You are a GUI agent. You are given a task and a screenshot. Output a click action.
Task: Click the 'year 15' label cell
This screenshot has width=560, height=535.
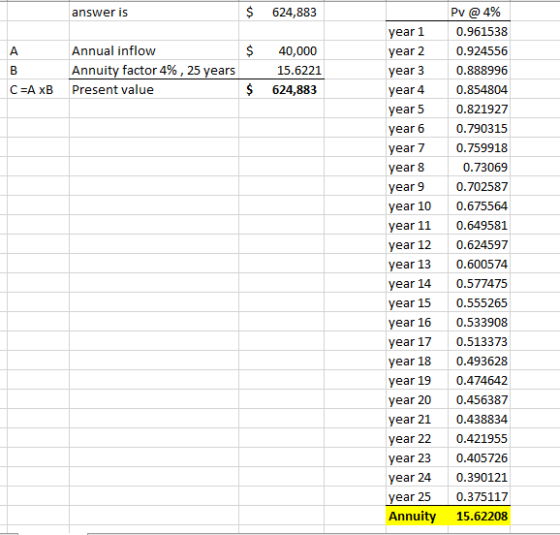coord(417,302)
